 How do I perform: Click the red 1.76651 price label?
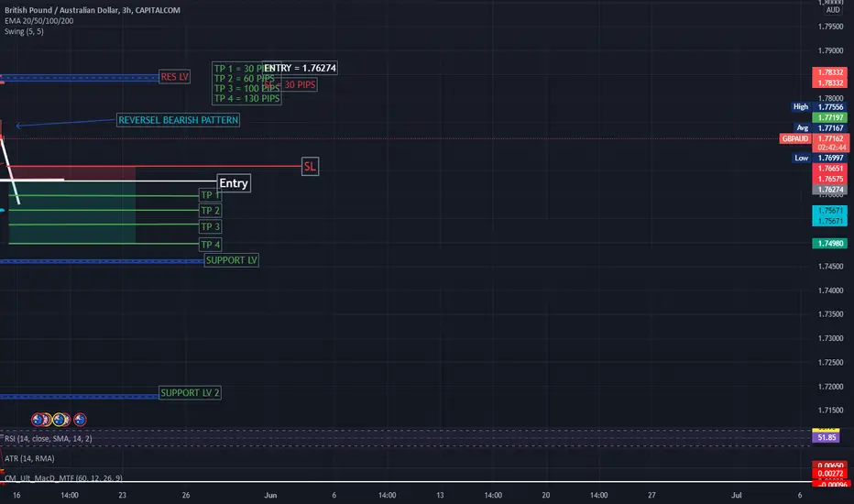pos(830,169)
